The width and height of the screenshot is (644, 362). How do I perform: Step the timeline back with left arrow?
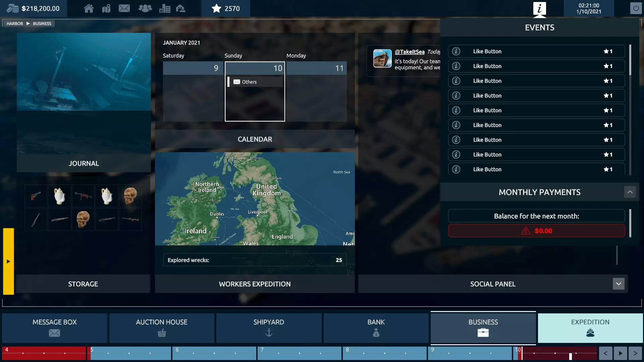(x=605, y=353)
